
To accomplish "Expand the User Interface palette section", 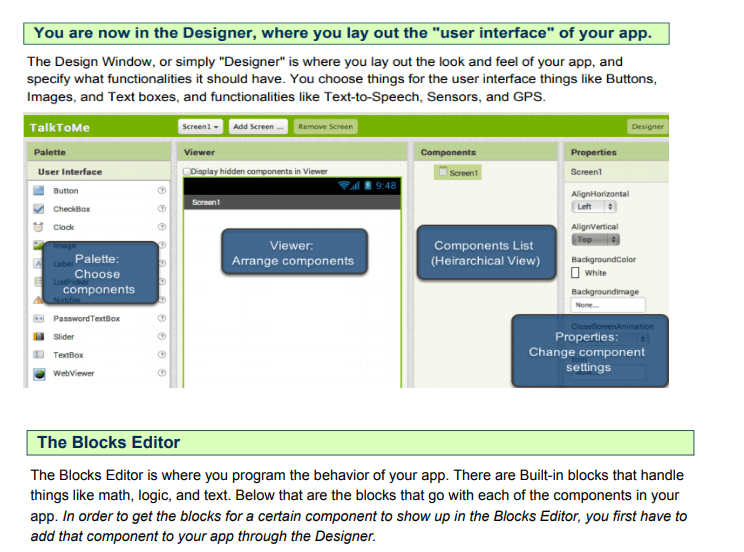I will pos(70,172).
